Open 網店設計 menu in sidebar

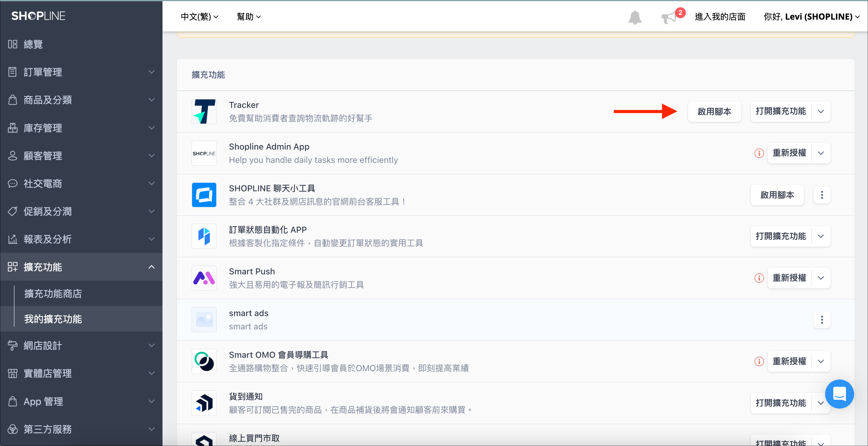pyautogui.click(x=81, y=346)
